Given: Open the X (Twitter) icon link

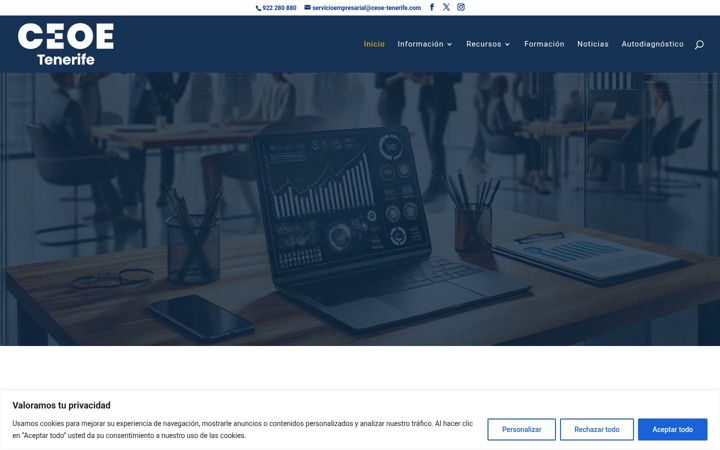Looking at the screenshot, I should coord(446,7).
